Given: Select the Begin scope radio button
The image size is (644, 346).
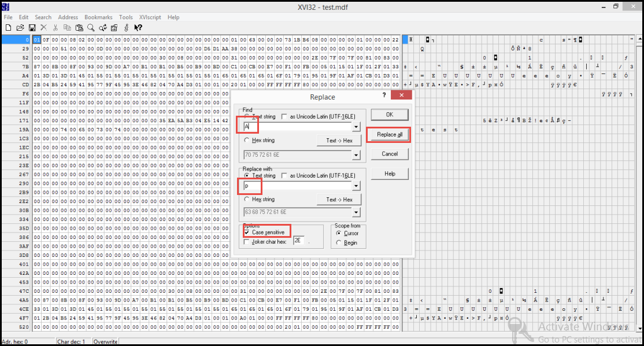Looking at the screenshot, I should pyautogui.click(x=339, y=243).
